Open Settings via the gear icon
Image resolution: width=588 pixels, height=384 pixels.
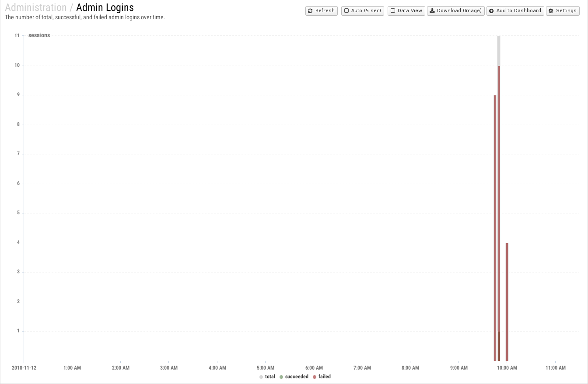tap(551, 10)
